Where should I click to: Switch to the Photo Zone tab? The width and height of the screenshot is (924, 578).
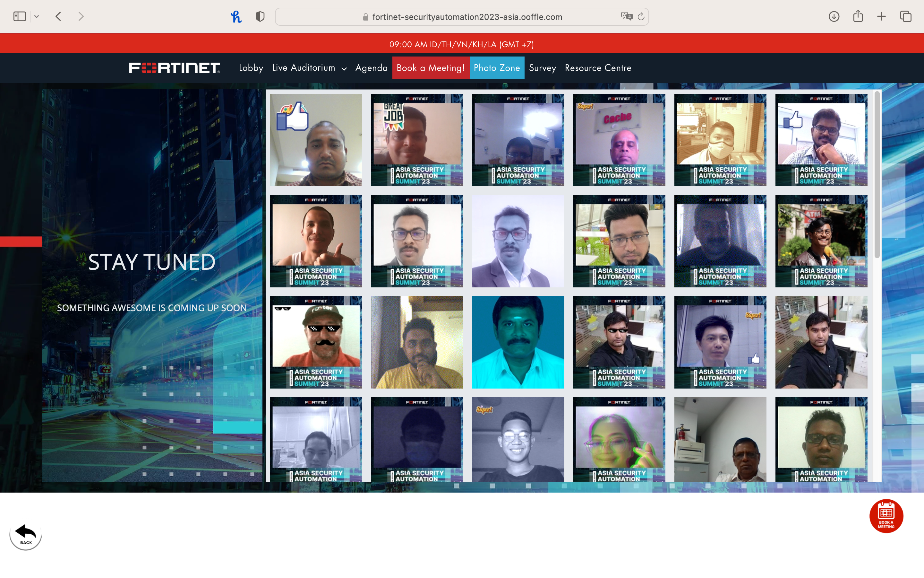(x=497, y=68)
